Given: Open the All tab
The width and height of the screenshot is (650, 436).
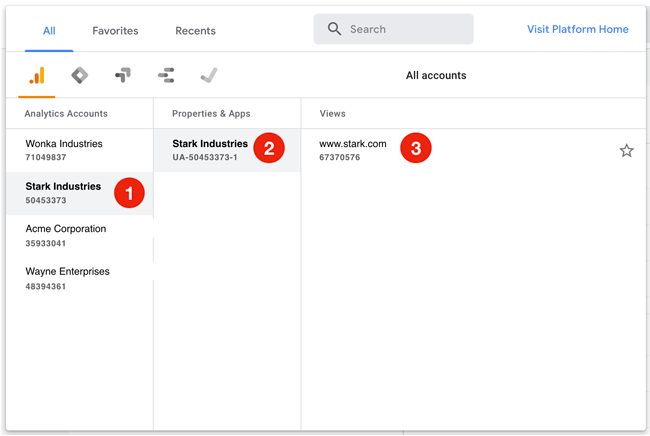Looking at the screenshot, I should pyautogui.click(x=49, y=31).
